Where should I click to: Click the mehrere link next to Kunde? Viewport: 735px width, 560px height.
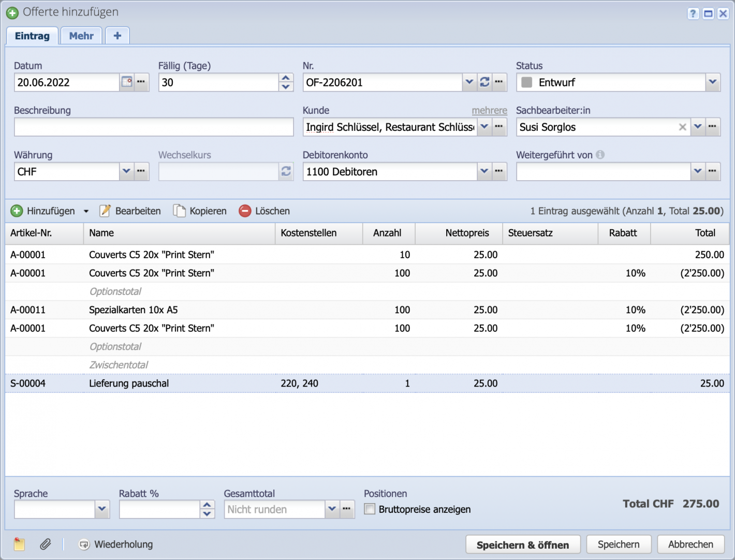coord(489,110)
